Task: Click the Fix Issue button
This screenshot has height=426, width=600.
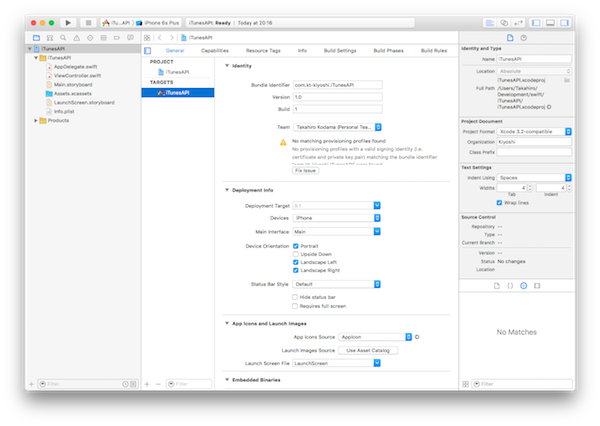Action: click(x=305, y=171)
